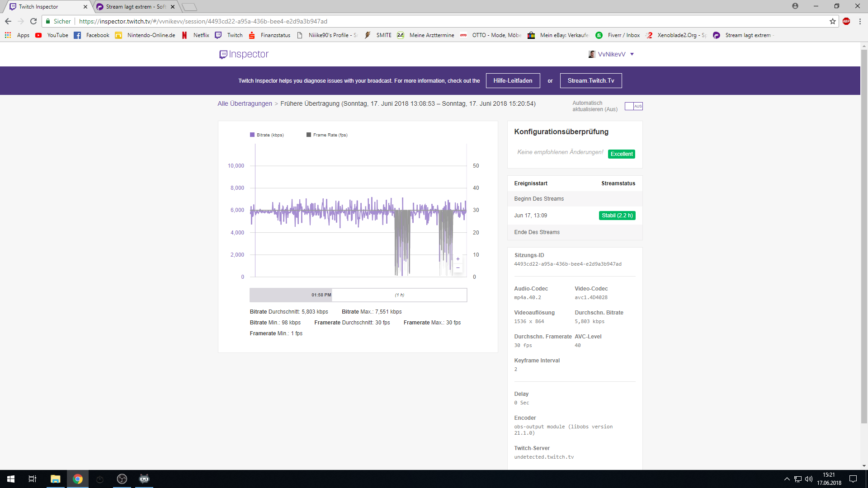Open the Alle Übertragungen breadcrumb link
This screenshot has width=868, height=488.
click(245, 103)
